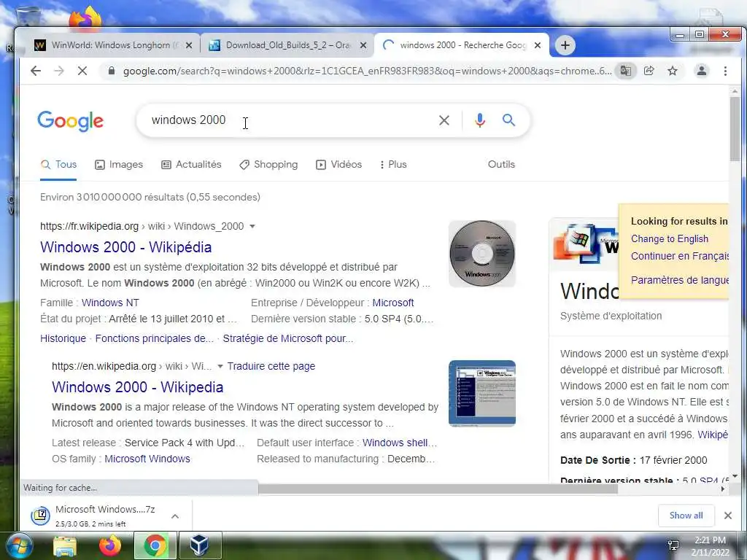This screenshot has height=560, width=747.
Task: Click the vertical page scrollbar thumb
Action: (735, 128)
